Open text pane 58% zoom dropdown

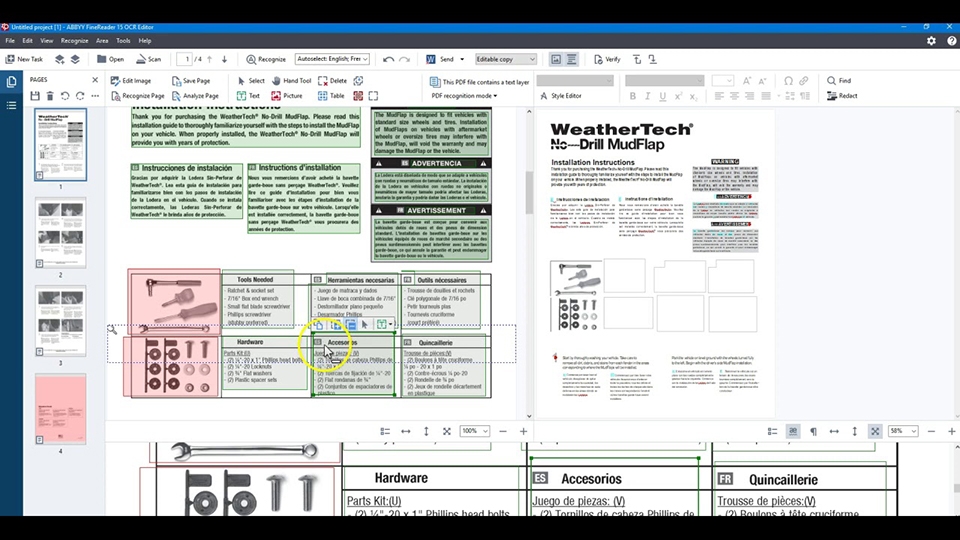tap(902, 431)
